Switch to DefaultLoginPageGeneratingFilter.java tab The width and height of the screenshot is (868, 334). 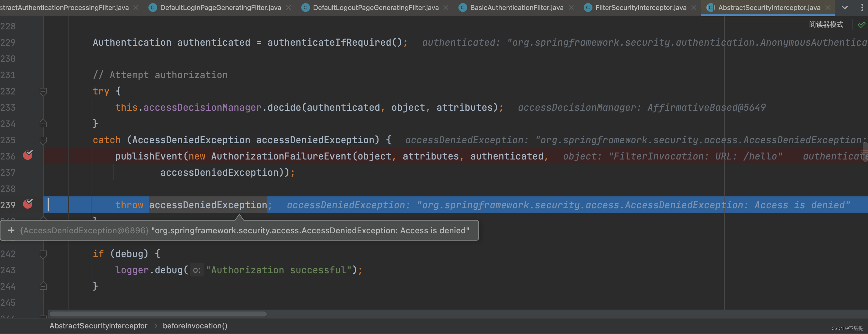point(220,8)
